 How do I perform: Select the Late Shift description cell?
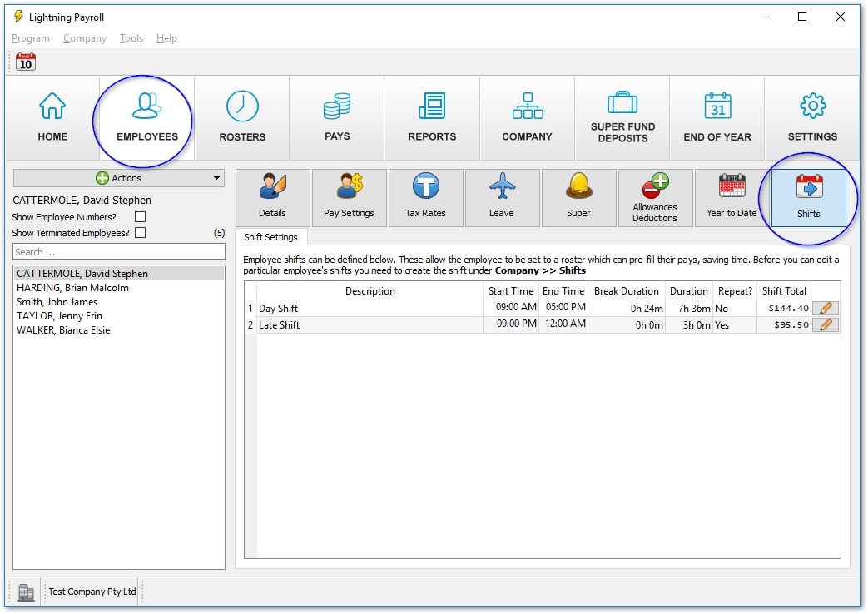point(370,325)
